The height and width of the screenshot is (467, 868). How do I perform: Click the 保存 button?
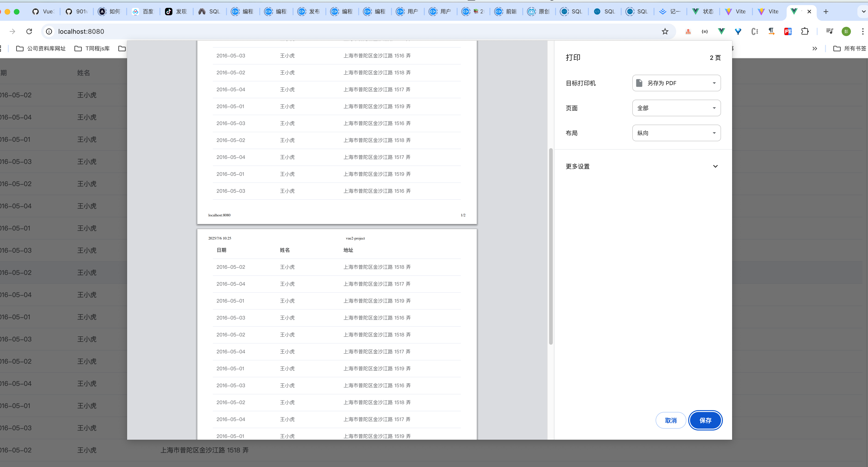click(705, 420)
